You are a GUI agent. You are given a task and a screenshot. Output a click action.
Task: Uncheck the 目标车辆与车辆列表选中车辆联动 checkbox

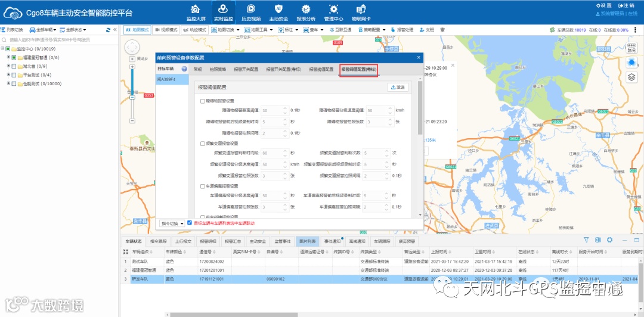[190, 223]
